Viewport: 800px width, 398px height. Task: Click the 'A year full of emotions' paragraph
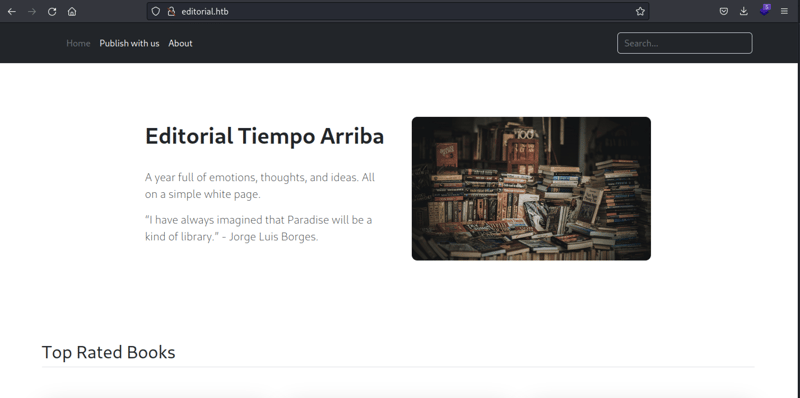pos(260,186)
